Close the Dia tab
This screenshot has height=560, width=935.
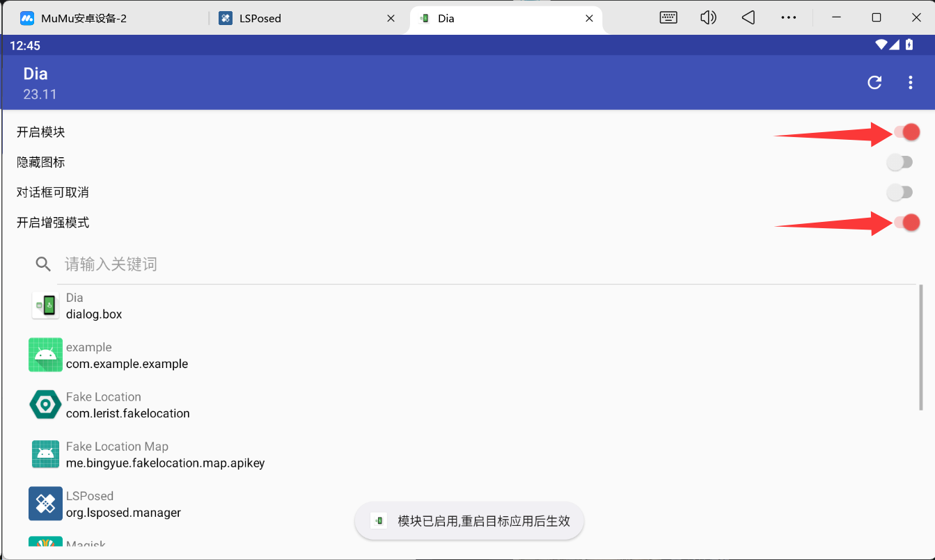(589, 18)
